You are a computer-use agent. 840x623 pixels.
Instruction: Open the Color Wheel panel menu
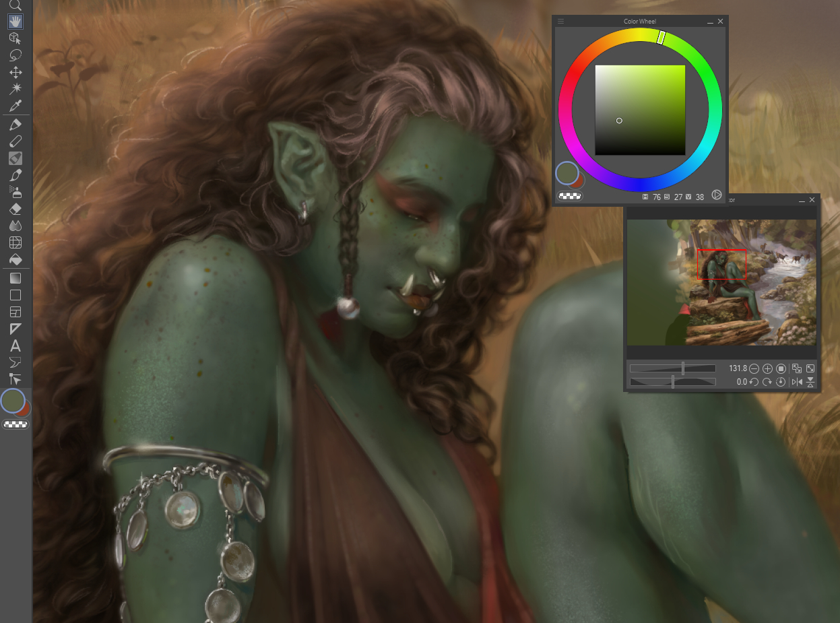tap(560, 22)
